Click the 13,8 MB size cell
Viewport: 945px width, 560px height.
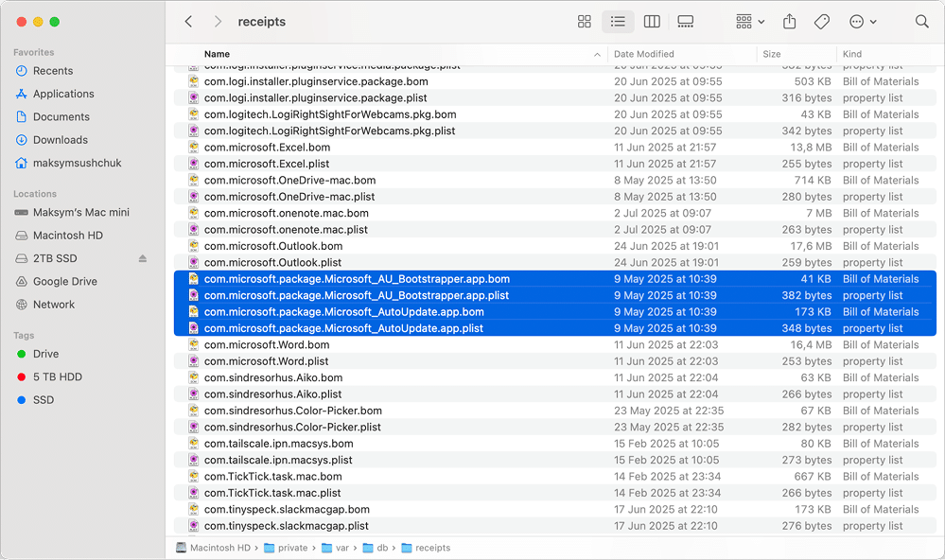(812, 147)
